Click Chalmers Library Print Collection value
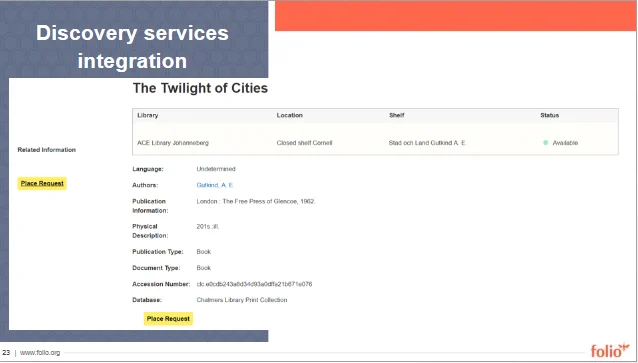The width and height of the screenshot is (638, 363). [x=242, y=300]
